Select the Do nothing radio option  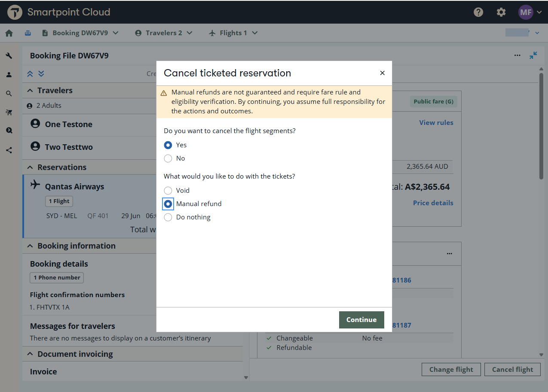point(168,217)
